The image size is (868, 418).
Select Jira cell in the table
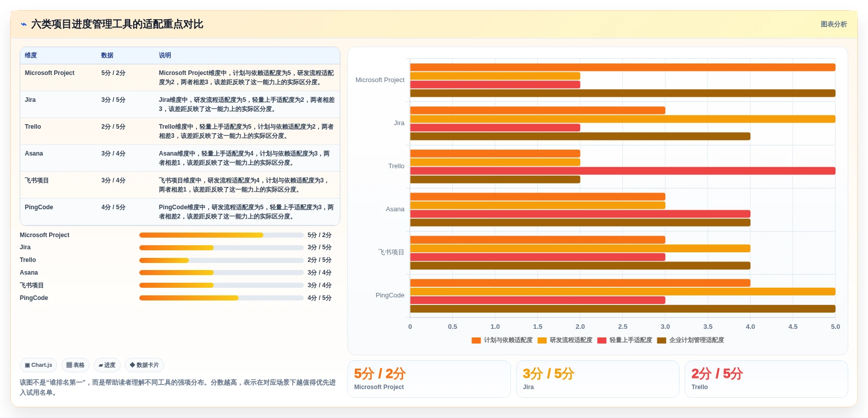pyautogui.click(x=30, y=100)
